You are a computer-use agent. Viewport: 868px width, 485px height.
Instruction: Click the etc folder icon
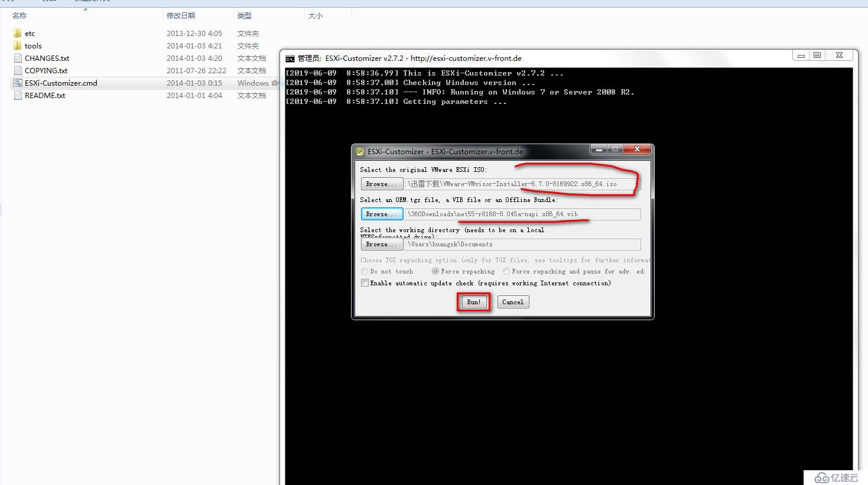pyautogui.click(x=18, y=33)
